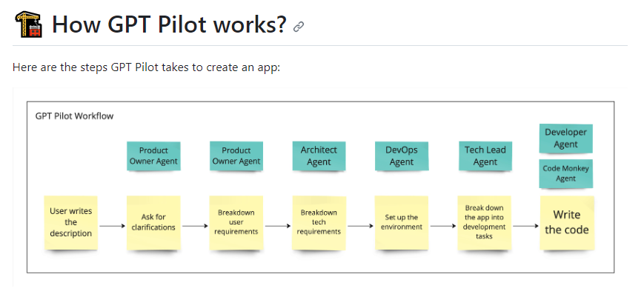
Task: Click the construction crane emoji in the heading
Action: click(x=28, y=24)
